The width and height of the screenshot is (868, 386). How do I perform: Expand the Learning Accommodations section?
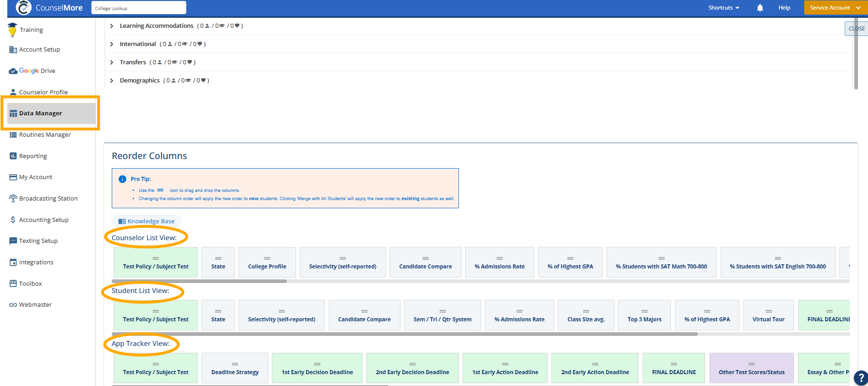pyautogui.click(x=112, y=26)
